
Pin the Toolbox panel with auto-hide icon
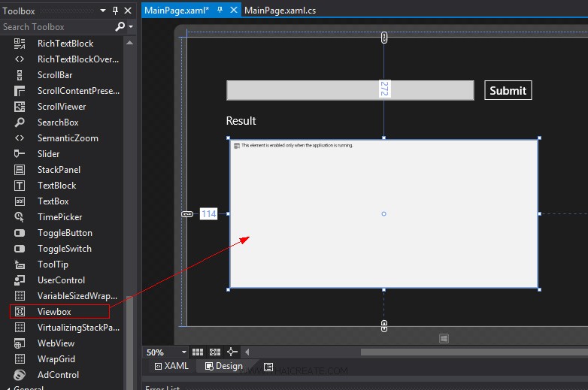[x=115, y=11]
